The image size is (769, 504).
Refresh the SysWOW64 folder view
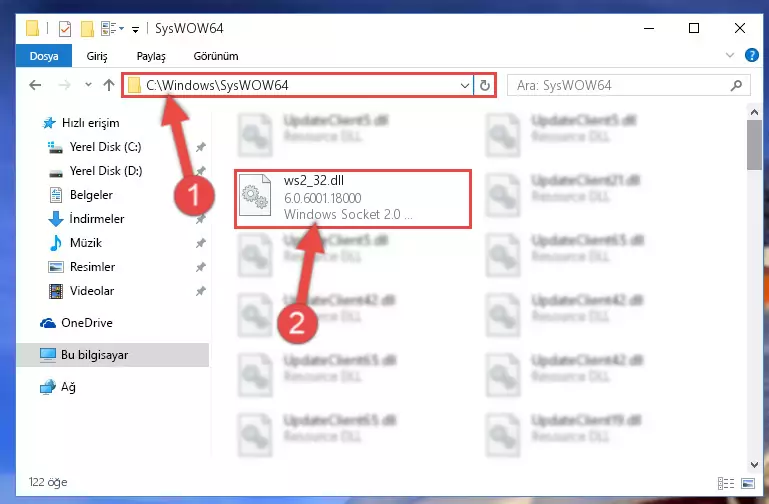(x=485, y=86)
